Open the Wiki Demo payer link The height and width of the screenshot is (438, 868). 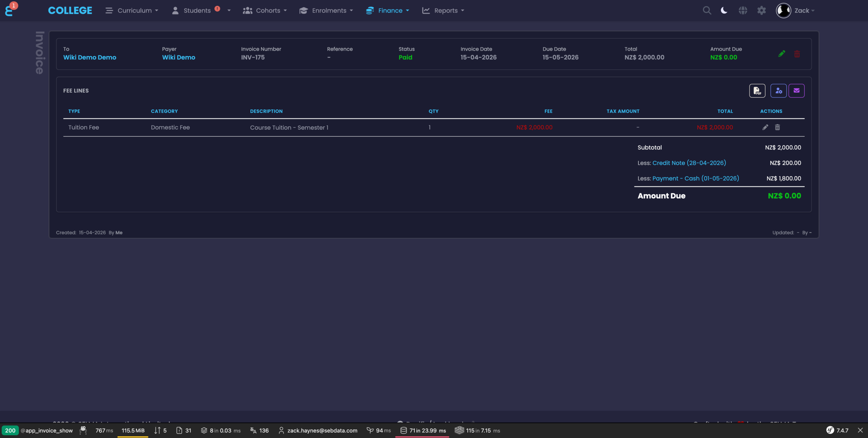pyautogui.click(x=179, y=57)
